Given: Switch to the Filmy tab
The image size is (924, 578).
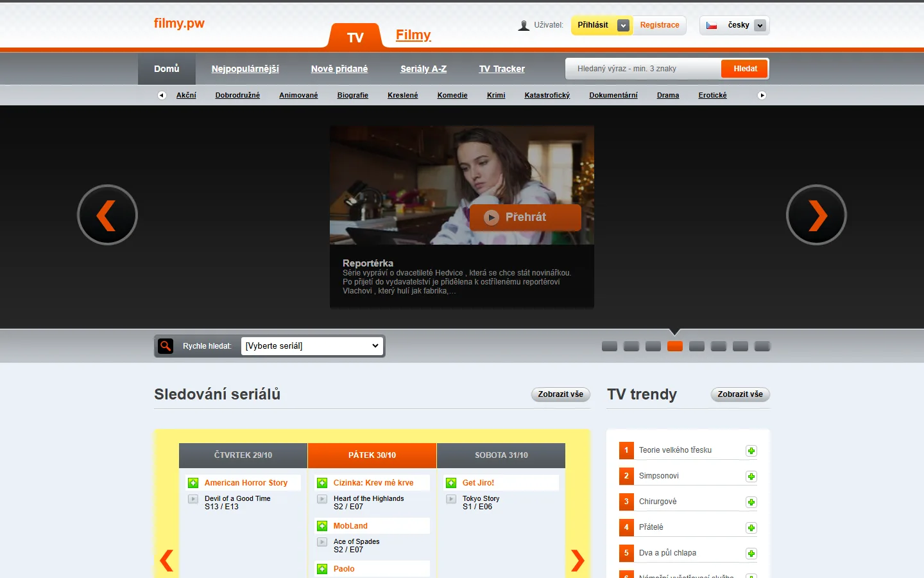Looking at the screenshot, I should pyautogui.click(x=413, y=35).
